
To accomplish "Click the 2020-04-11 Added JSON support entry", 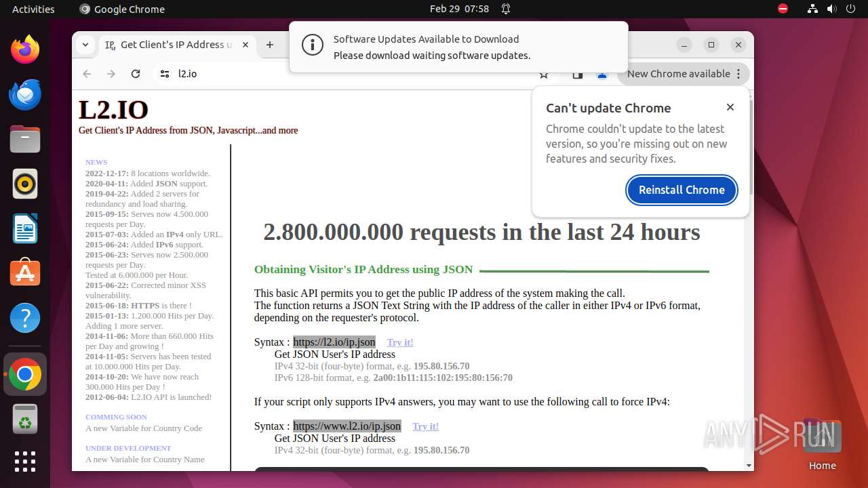I will click(146, 184).
